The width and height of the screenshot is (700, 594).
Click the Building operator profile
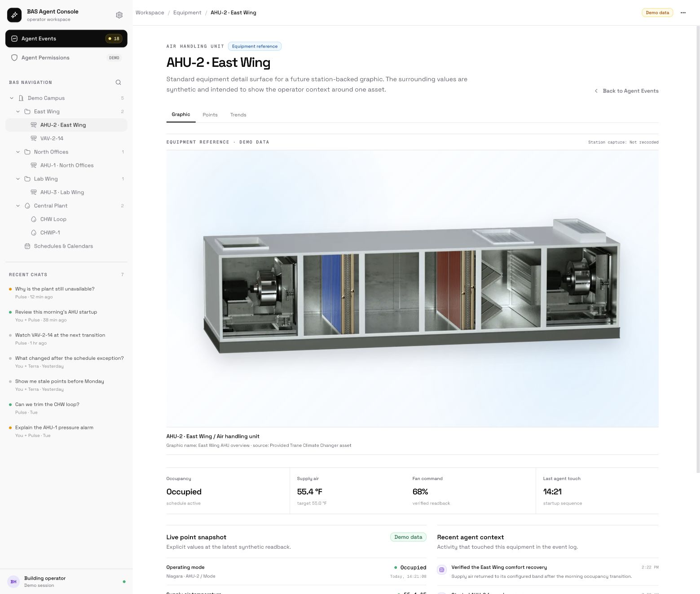coord(66,581)
